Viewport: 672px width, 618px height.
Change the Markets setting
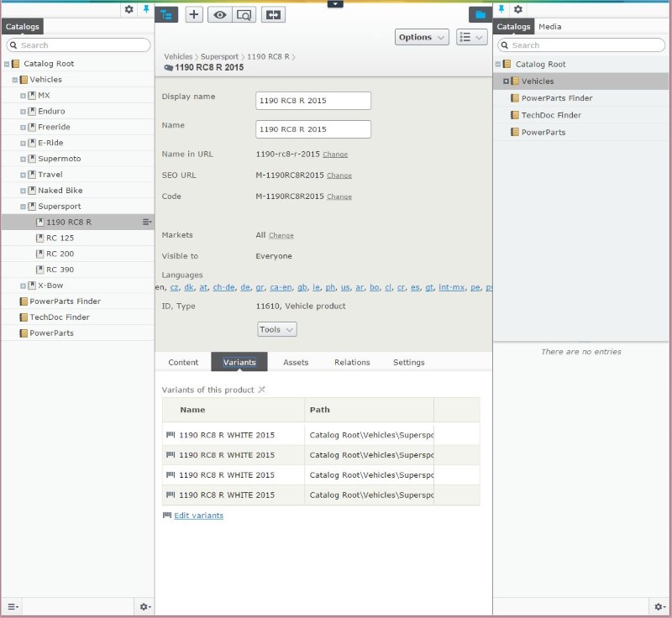coord(281,235)
